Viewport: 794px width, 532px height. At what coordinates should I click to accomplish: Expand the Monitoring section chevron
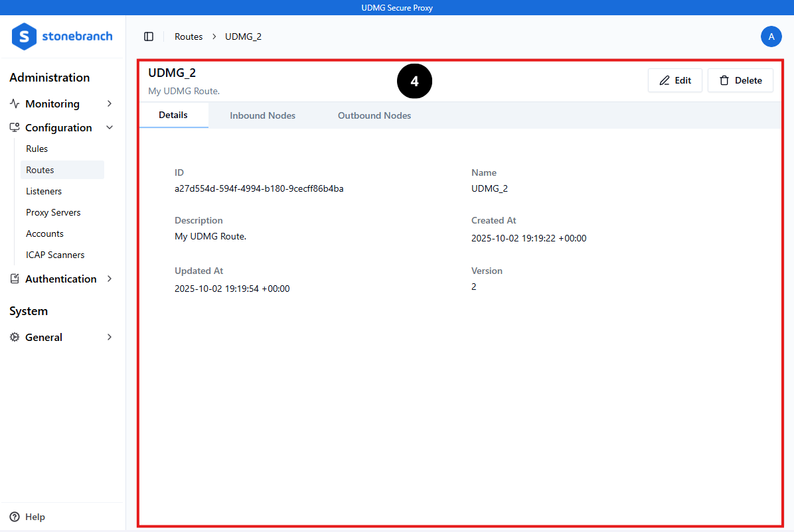110,103
